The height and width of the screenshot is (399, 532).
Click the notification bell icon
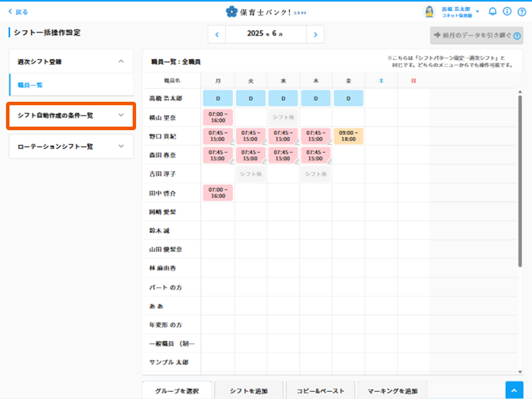click(x=493, y=11)
